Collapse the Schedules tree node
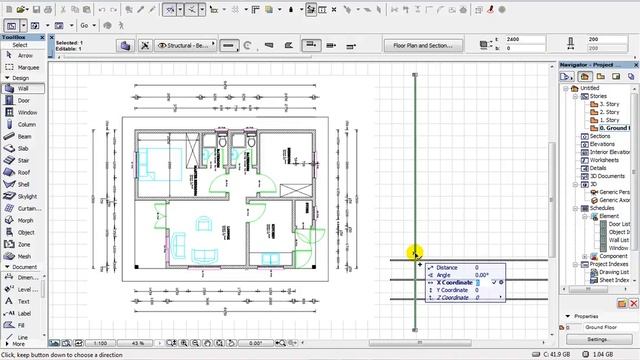This screenshot has height=360, width=640. tap(575, 209)
